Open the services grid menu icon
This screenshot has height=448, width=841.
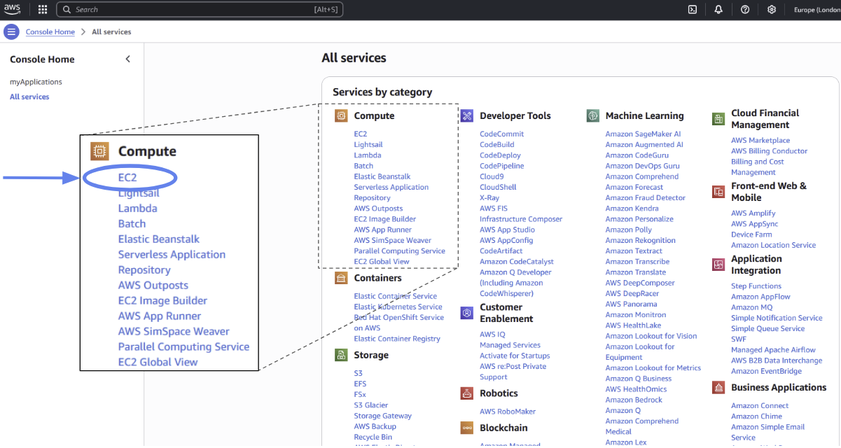pyautogui.click(x=42, y=10)
